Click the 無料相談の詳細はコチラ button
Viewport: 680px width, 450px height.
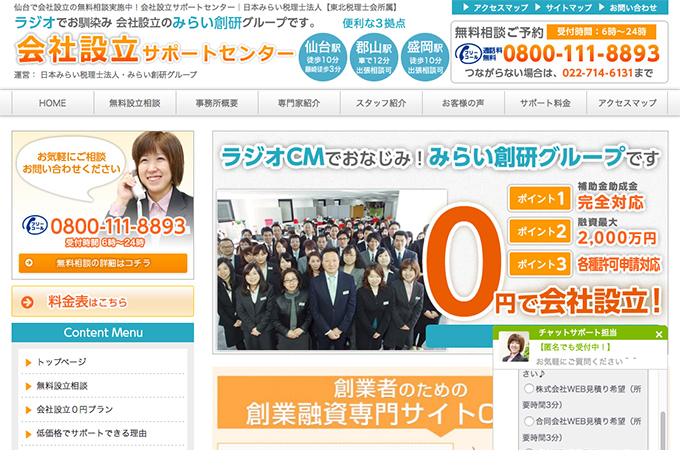103,263
